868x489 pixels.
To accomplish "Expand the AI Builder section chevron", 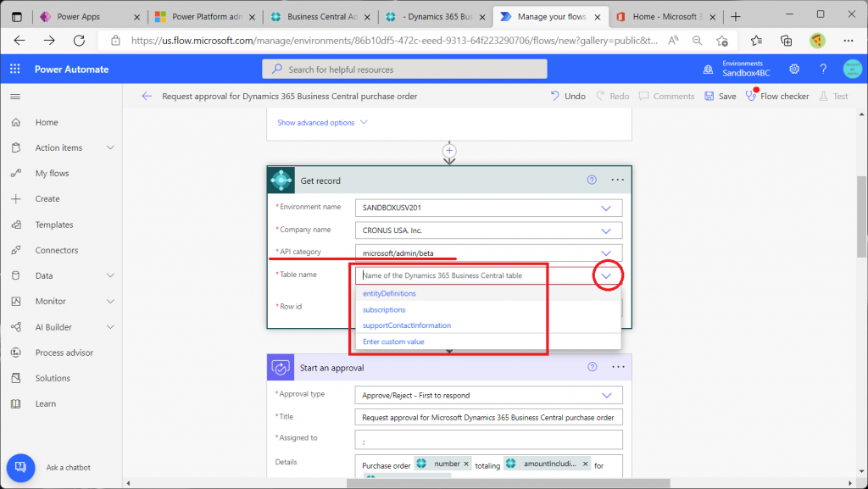I will [x=111, y=327].
